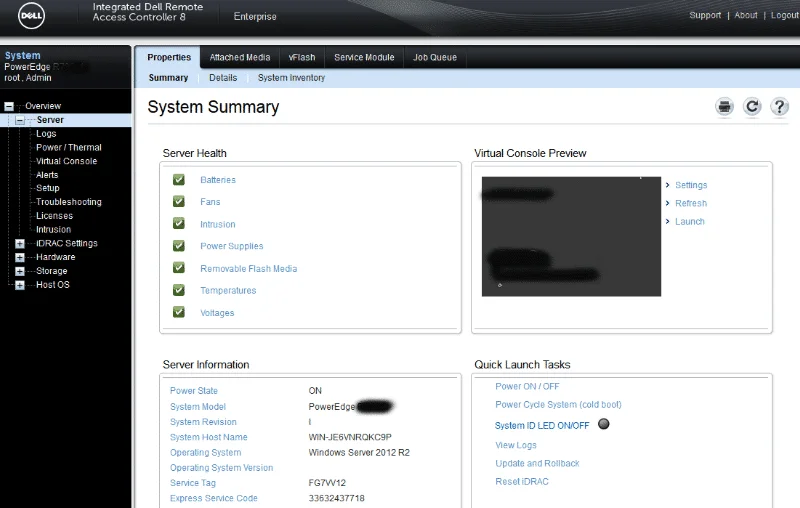
Task: Click the refresh page icon
Action: (752, 107)
